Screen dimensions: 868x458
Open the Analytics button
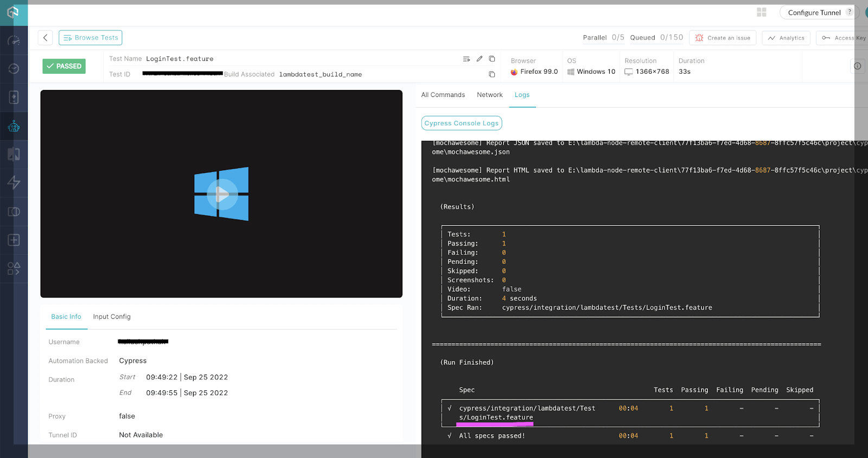786,38
